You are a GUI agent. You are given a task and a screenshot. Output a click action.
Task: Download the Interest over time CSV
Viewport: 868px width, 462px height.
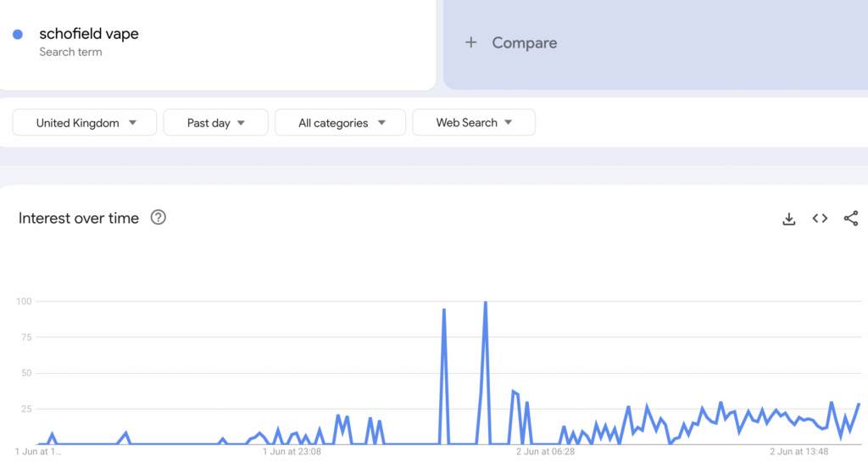[788, 219]
